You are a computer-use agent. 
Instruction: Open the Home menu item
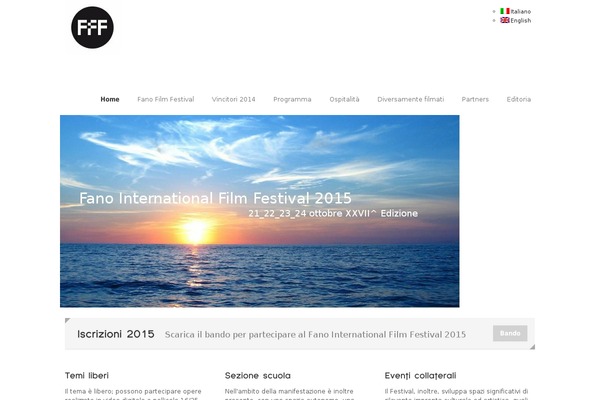[x=110, y=99]
